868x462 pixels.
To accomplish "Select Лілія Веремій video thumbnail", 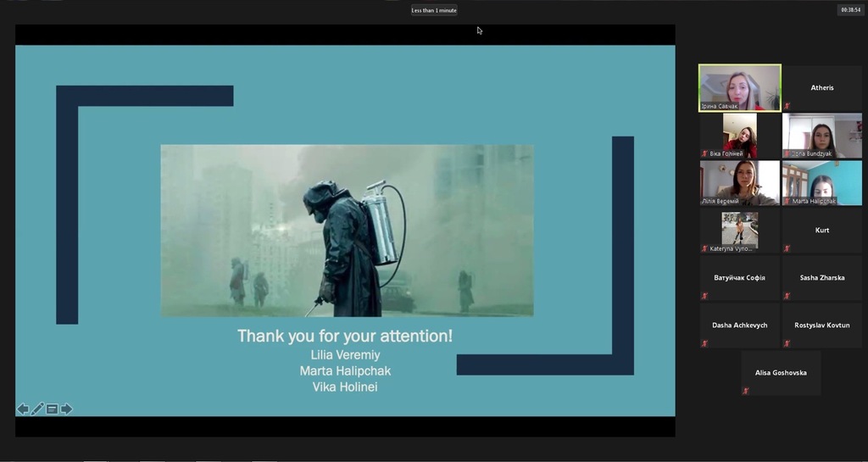I will [739, 183].
